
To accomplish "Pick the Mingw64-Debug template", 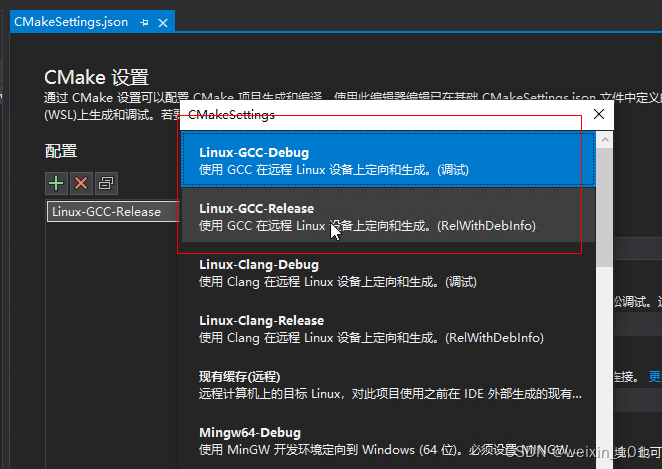I will 388,441.
